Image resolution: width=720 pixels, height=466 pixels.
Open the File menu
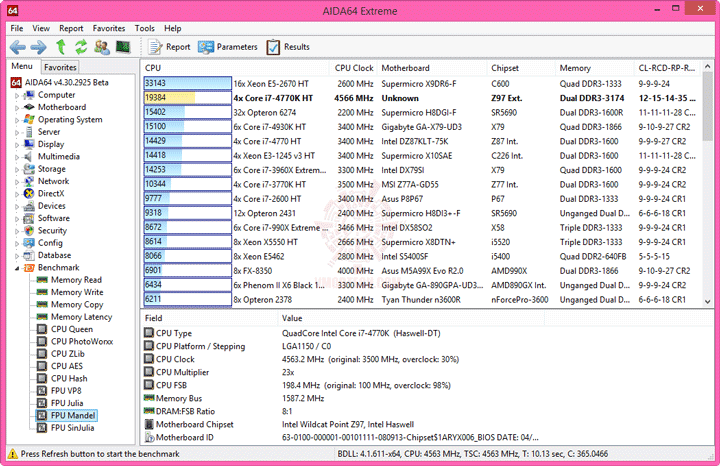click(x=17, y=28)
